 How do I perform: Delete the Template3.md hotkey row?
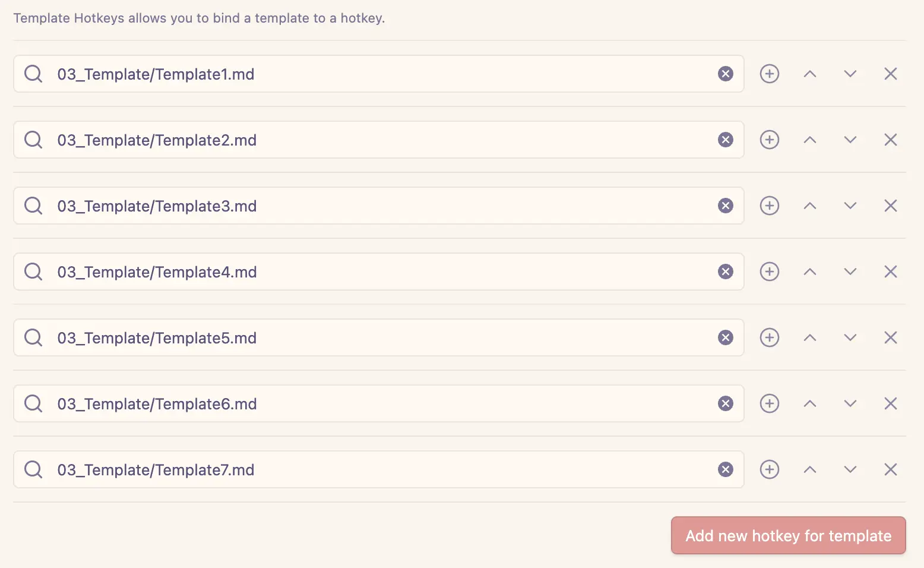(x=891, y=206)
